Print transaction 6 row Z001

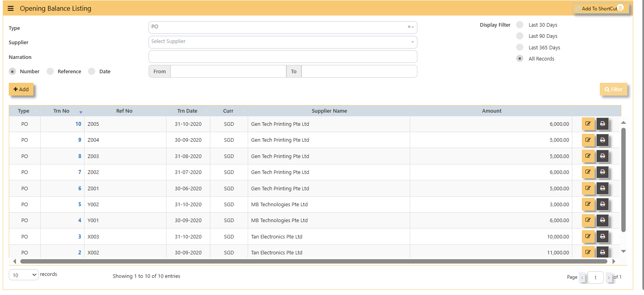click(x=602, y=188)
